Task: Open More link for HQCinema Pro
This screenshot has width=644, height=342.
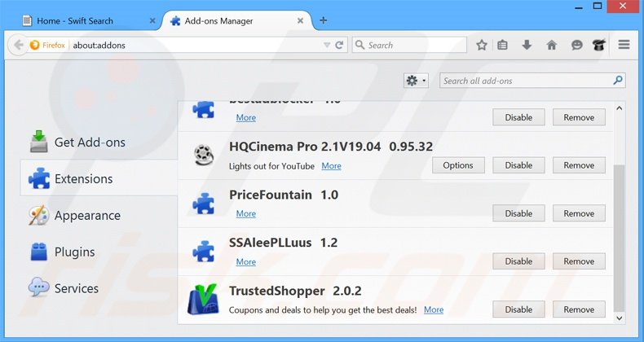Action: coord(331,165)
